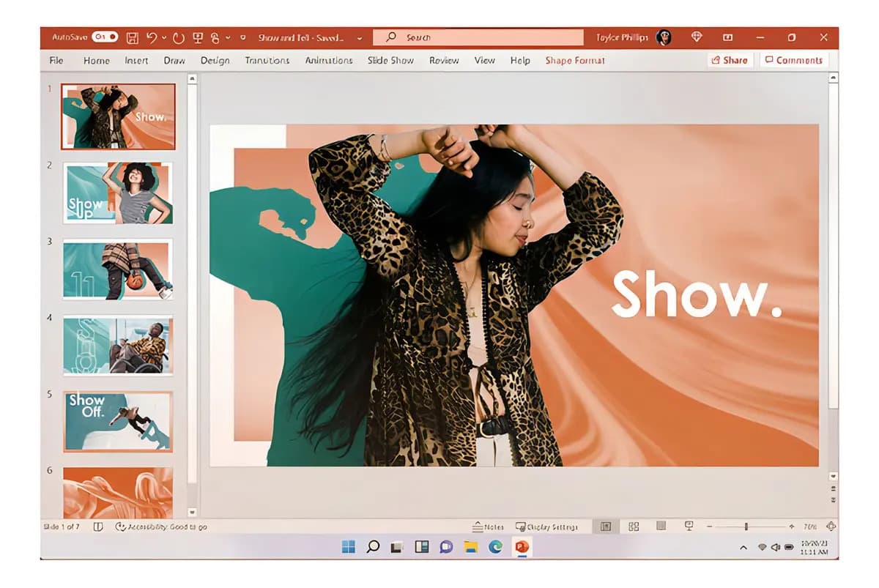This screenshot has height=588, width=879.
Task: Click the touch/mouse mode icon
Action: pyautogui.click(x=215, y=37)
